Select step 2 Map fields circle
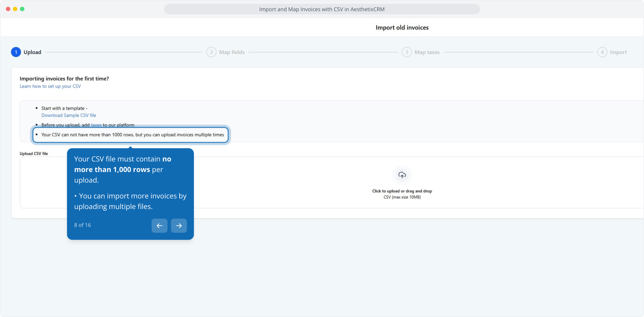Image resolution: width=644 pixels, height=317 pixels. pyautogui.click(x=211, y=52)
